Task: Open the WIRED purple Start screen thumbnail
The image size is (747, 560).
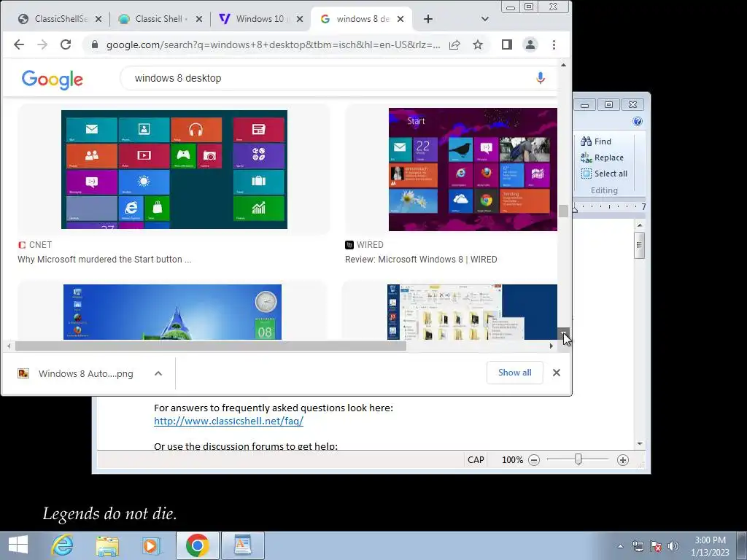Action: pos(473,169)
